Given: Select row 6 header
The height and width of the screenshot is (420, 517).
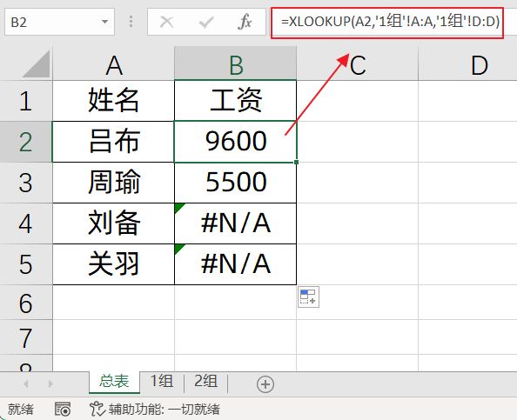Looking at the screenshot, I should (x=26, y=303).
